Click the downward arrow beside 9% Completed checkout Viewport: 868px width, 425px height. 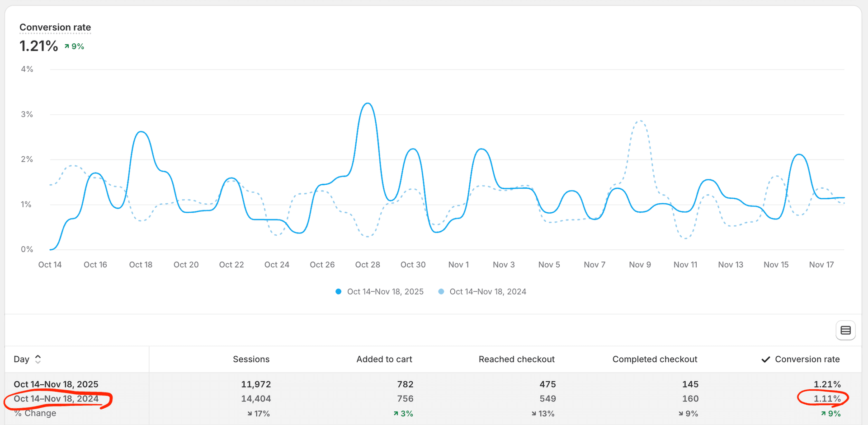point(681,413)
